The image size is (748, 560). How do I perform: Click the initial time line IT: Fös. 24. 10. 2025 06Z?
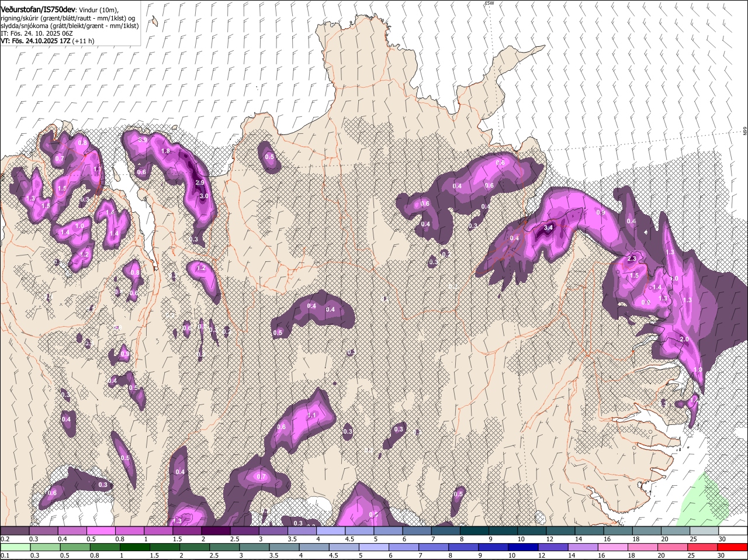(x=36, y=33)
